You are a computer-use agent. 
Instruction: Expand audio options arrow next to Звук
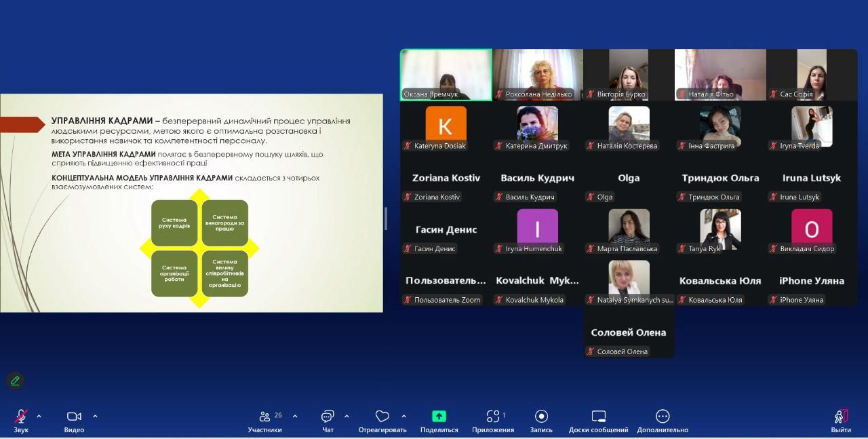tap(39, 416)
